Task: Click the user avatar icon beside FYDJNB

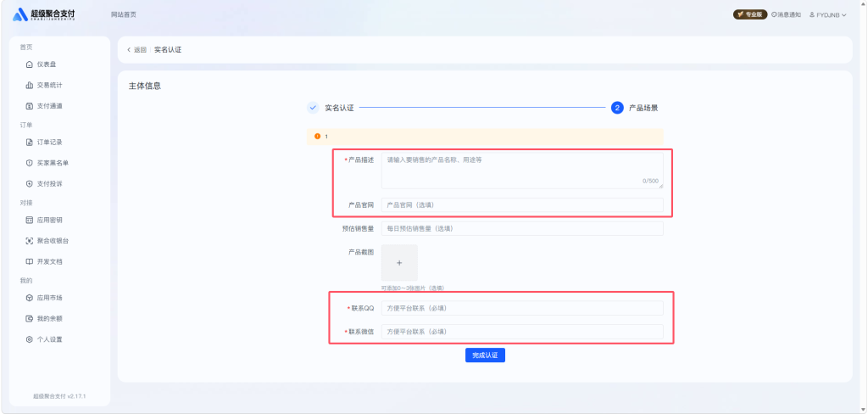Action: 812,15
